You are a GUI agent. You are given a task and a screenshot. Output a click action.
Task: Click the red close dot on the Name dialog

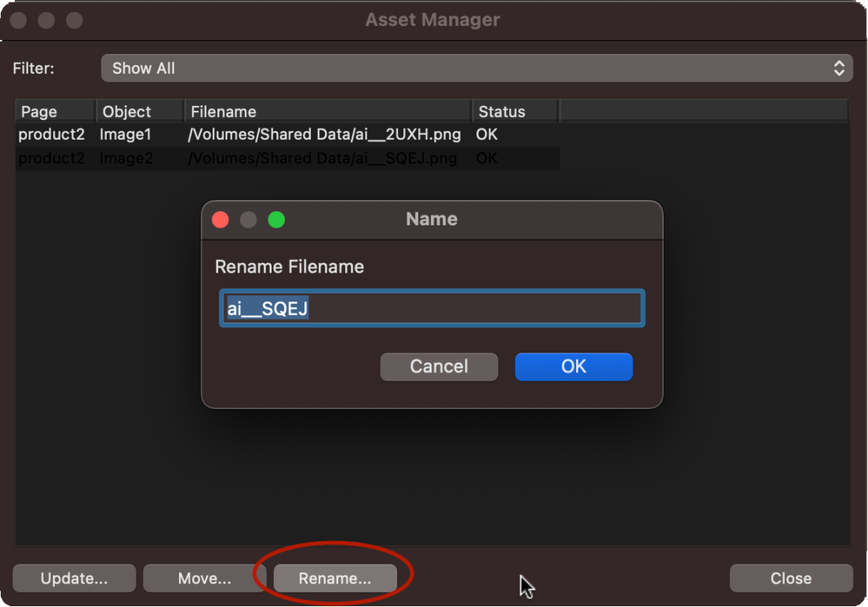tap(221, 220)
